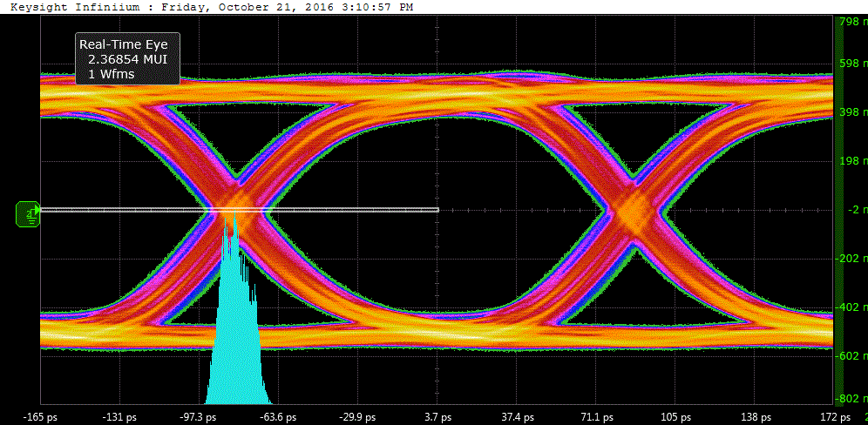Image resolution: width=868 pixels, height=425 pixels.
Task: Select the 2.36854 MUI readout
Action: 127,59
